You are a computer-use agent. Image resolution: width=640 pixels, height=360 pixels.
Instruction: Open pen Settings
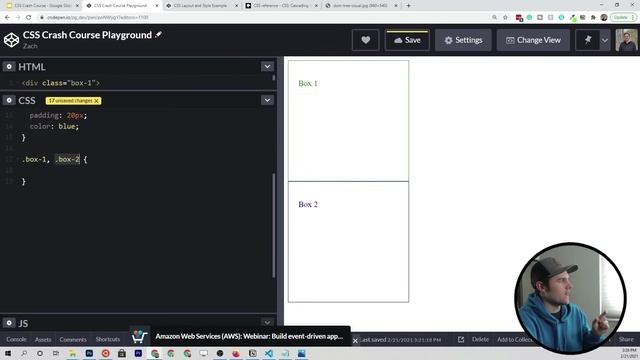(463, 40)
